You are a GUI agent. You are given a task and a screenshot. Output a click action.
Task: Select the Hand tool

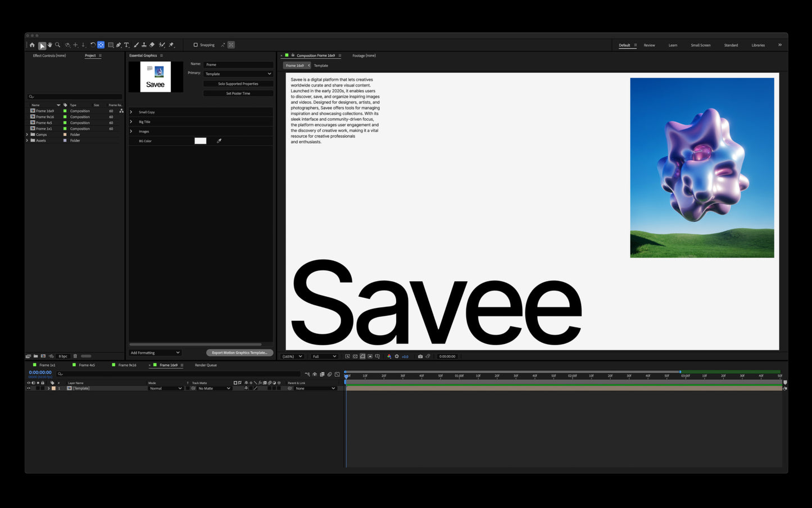tap(50, 45)
